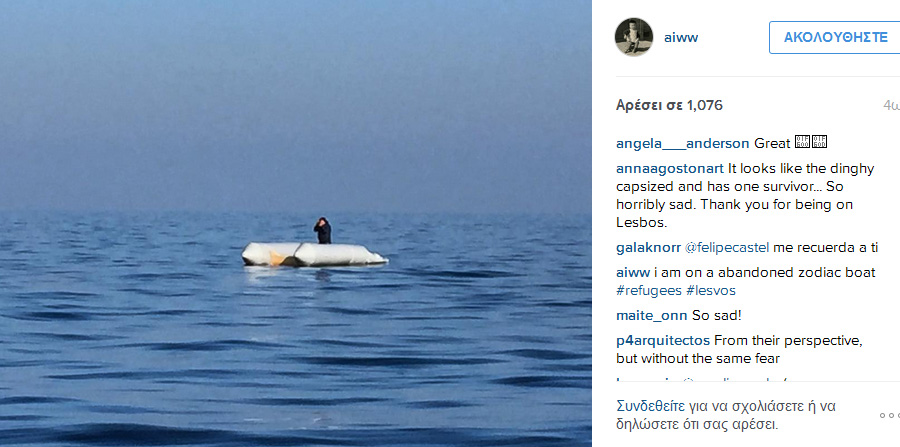Click the three-dots more options icon
Screen dimensions: 900x447
pyautogui.click(x=890, y=415)
